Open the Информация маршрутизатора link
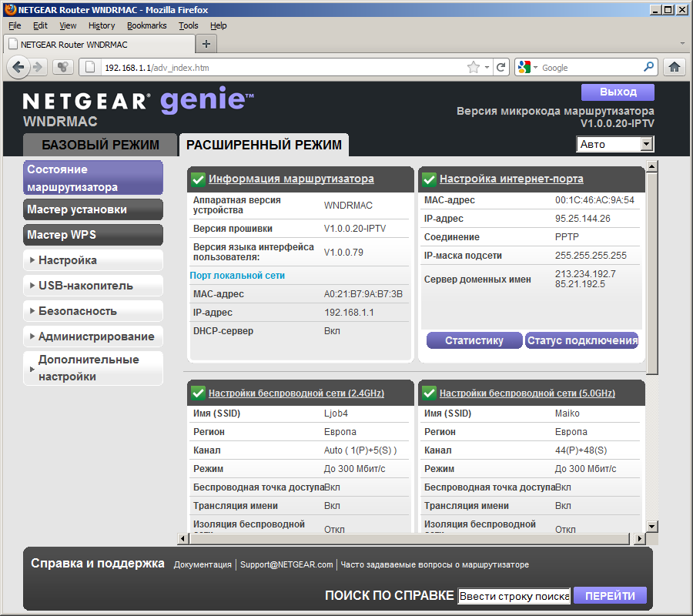The height and width of the screenshot is (616, 693). pos(291,179)
